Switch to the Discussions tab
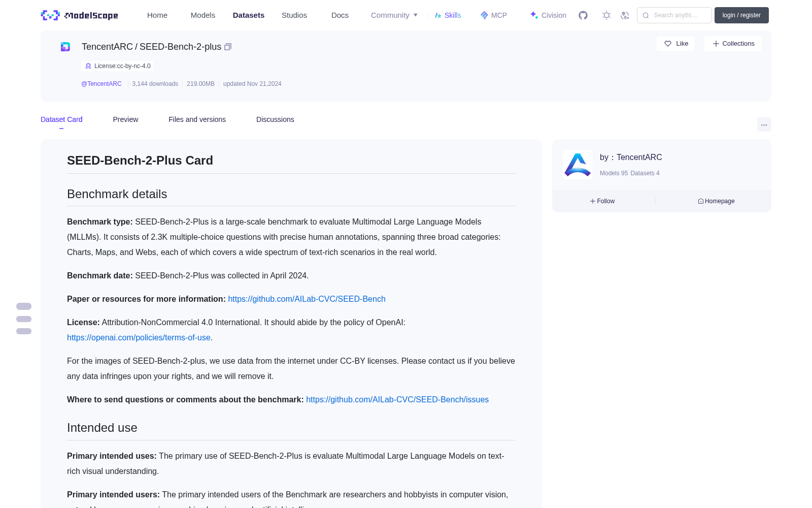812x508 pixels. tap(275, 119)
